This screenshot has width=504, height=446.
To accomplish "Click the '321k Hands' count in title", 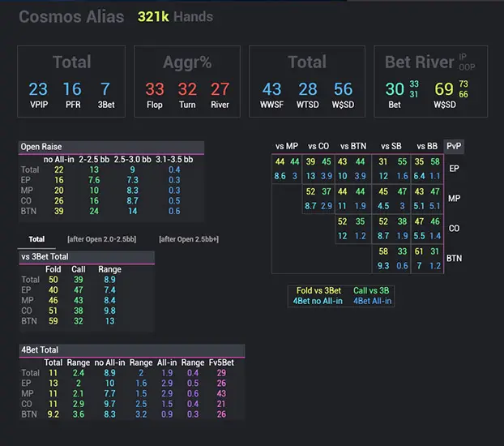I will (176, 17).
